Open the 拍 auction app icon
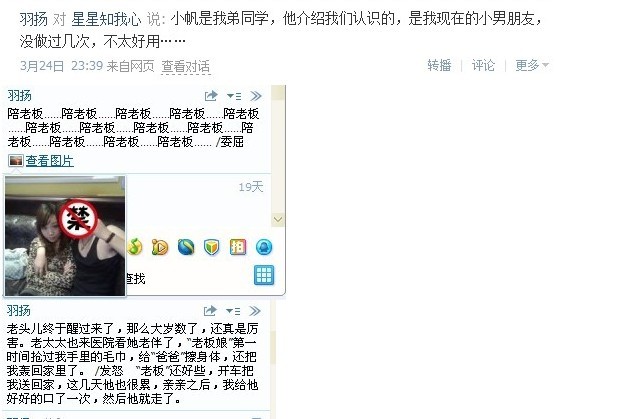Viewport: 617px width, 419px height. 238,247
